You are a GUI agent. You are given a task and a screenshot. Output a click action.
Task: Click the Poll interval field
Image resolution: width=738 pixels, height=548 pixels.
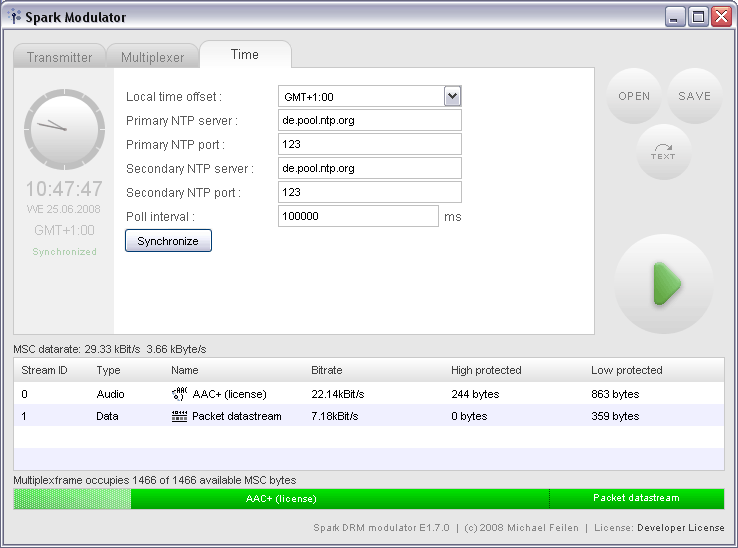(x=358, y=216)
